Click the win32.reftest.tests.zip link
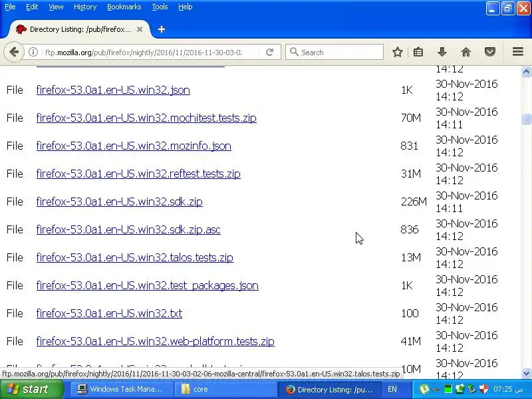Screen dimensions: 532x399 coord(138,174)
